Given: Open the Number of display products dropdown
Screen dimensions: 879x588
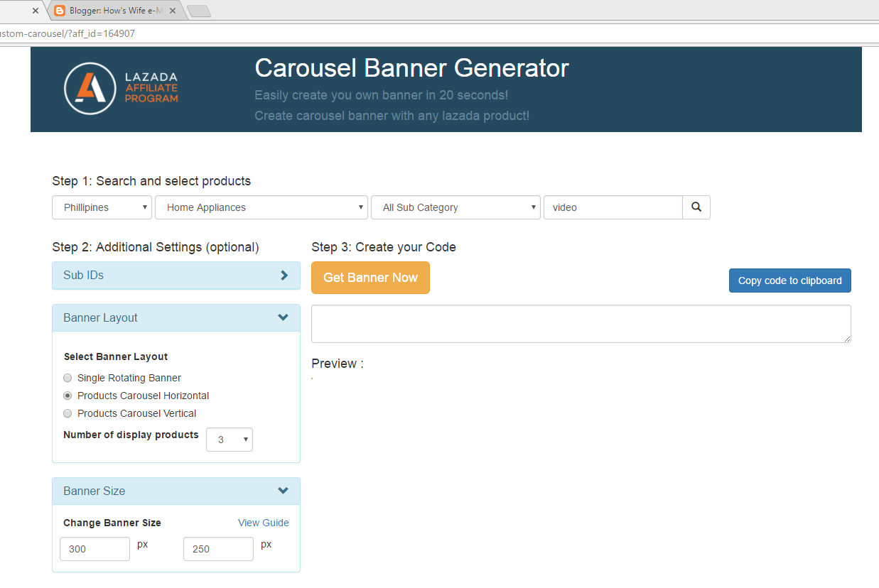Looking at the screenshot, I should [229, 439].
